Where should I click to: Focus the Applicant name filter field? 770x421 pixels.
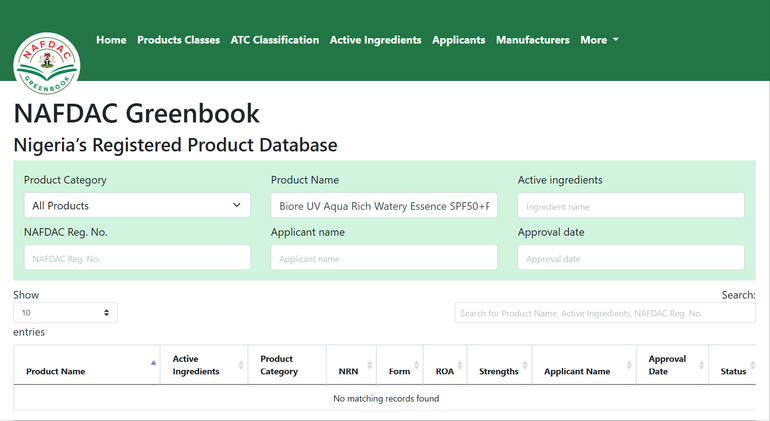coord(384,257)
